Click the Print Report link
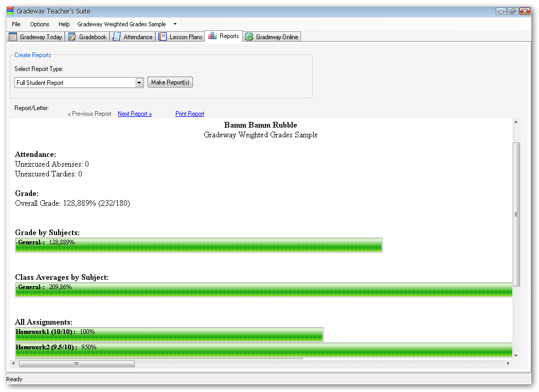This screenshot has height=392, width=539. 190,114
